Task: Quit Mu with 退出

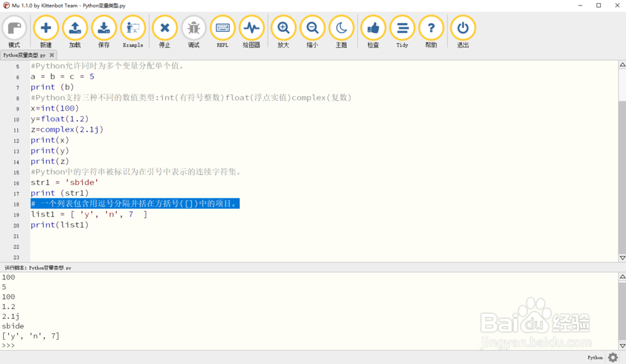Action: click(463, 32)
